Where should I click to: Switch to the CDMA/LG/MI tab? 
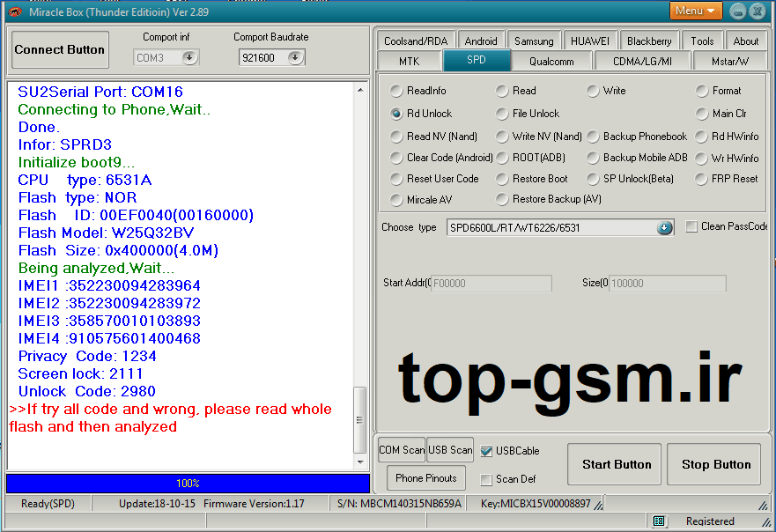642,61
